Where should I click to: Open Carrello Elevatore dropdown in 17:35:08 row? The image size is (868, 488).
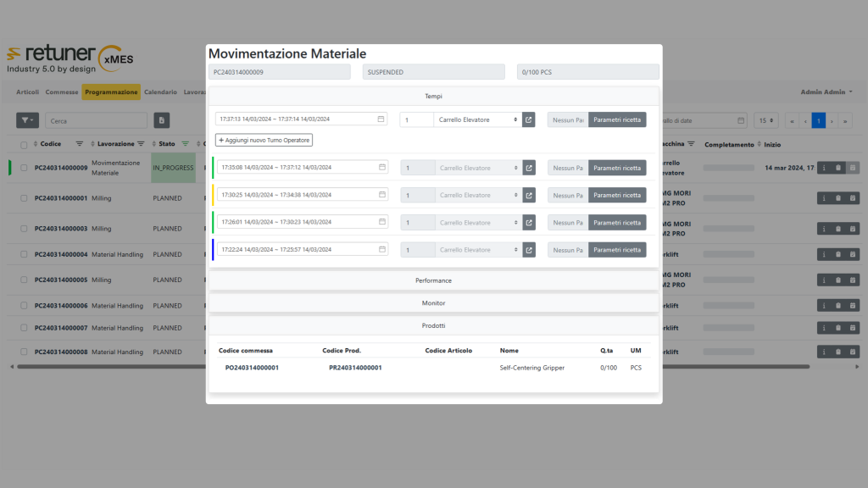(x=479, y=168)
